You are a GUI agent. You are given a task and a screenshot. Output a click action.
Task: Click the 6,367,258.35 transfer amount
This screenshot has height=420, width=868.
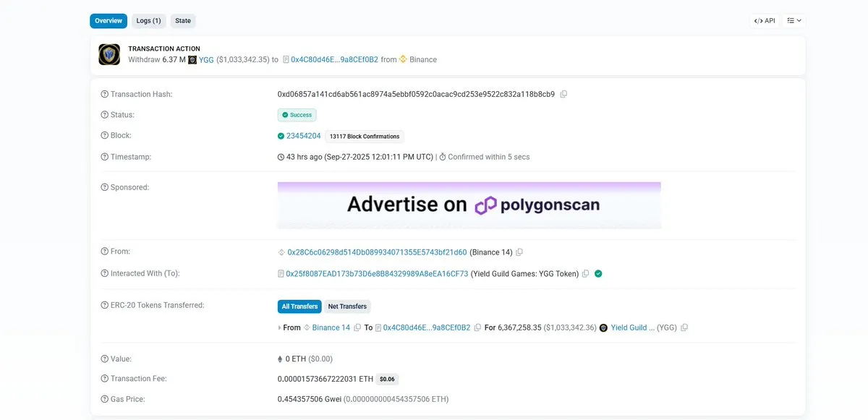(x=519, y=327)
